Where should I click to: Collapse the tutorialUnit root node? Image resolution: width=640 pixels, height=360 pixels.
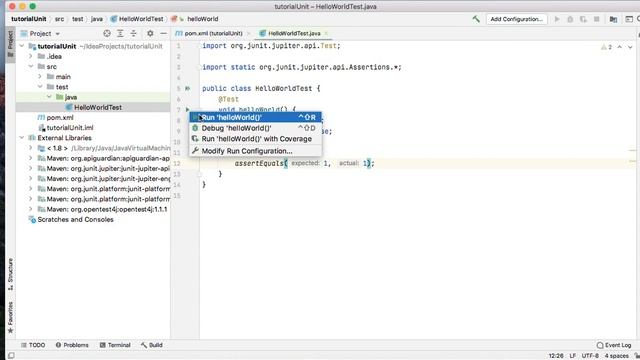click(x=22, y=46)
